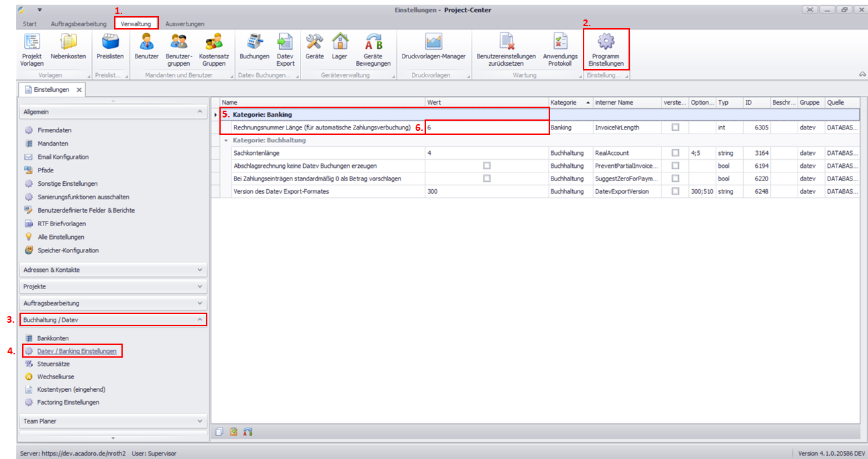This screenshot has width=868, height=459.
Task: Switch to the Auswertungen ribbon tab
Action: click(184, 23)
